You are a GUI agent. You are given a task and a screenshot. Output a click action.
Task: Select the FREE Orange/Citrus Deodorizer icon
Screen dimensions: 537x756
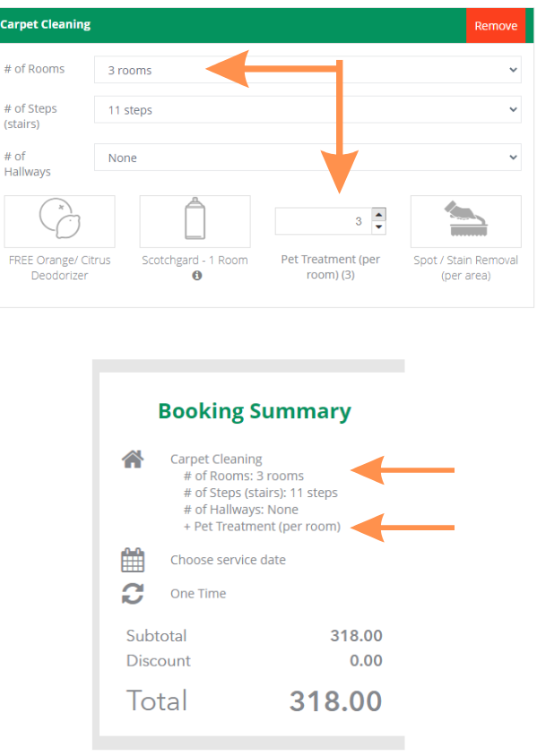coord(59,221)
